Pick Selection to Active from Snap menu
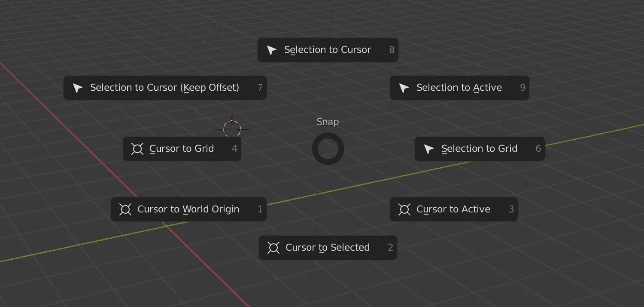This screenshot has width=644, height=307. (x=459, y=88)
